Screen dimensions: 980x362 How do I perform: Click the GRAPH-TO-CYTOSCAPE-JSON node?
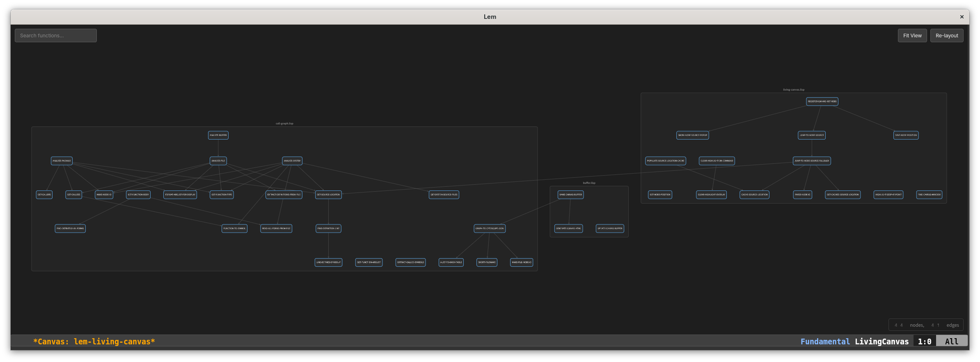pos(489,229)
